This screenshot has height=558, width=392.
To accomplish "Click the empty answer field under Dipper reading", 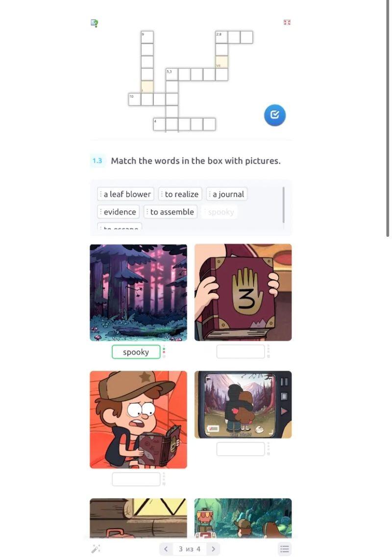I will pyautogui.click(x=136, y=479).
